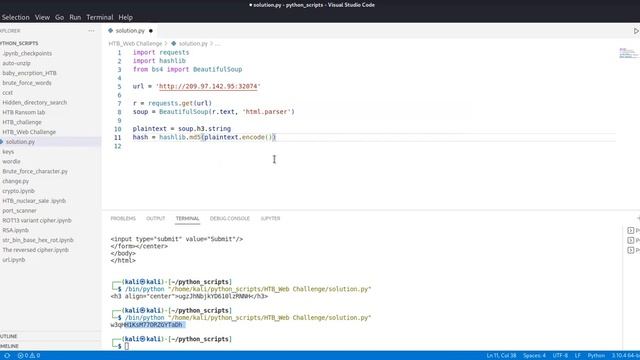This screenshot has height=360, width=640.
Task: Open the Help menu
Action: point(125,17)
